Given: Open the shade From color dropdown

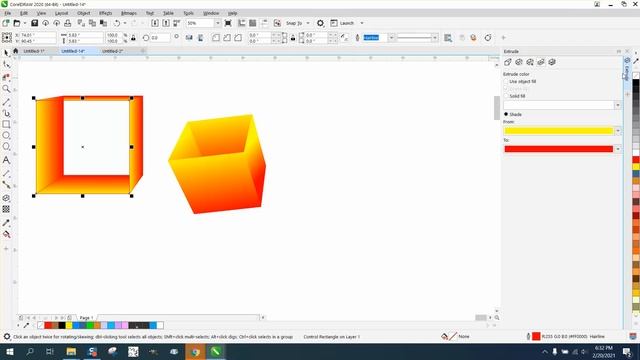Looking at the screenshot, I should pos(618,131).
